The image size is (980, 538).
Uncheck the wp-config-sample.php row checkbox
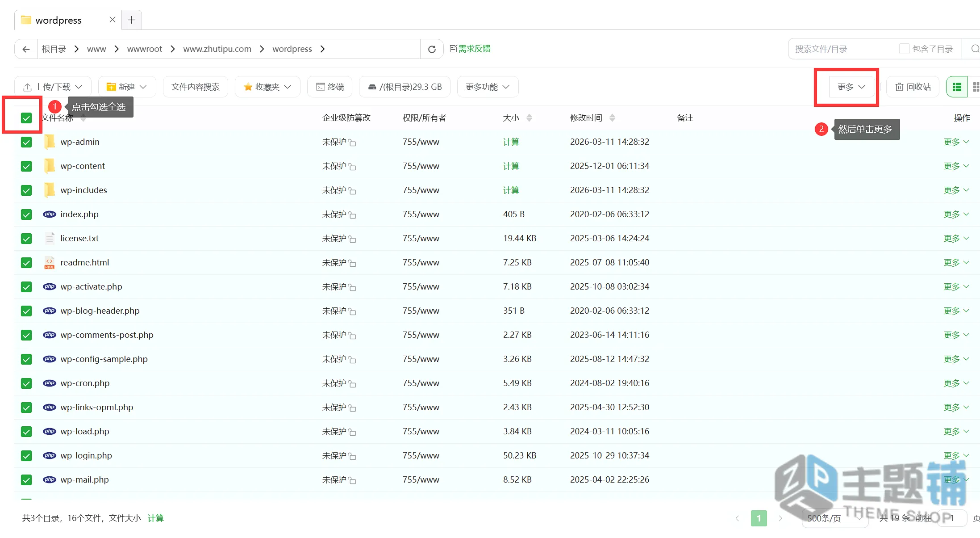tap(26, 359)
